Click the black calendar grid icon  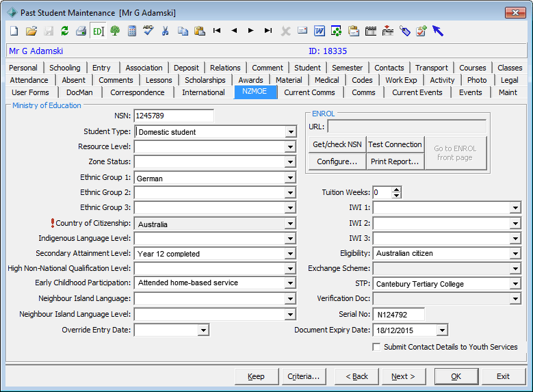click(x=371, y=31)
